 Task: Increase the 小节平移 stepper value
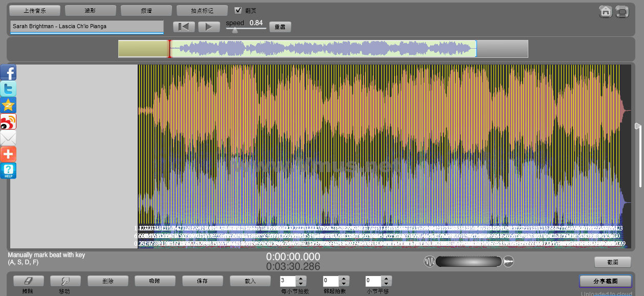(x=387, y=278)
